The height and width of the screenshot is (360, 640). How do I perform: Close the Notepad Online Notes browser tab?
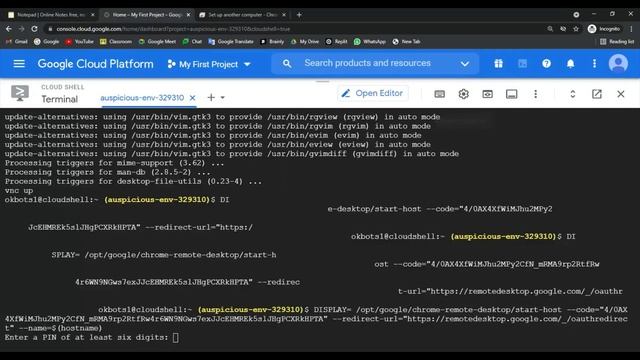[93, 15]
